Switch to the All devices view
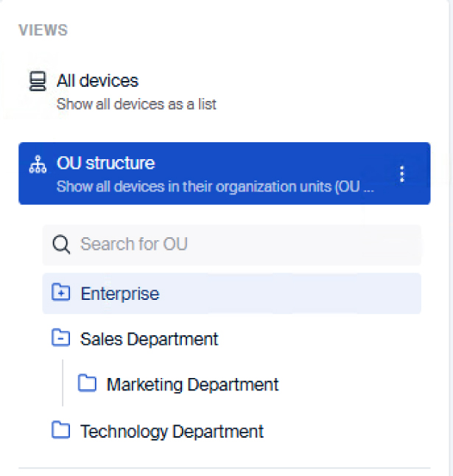This screenshot has width=453, height=476. [97, 80]
